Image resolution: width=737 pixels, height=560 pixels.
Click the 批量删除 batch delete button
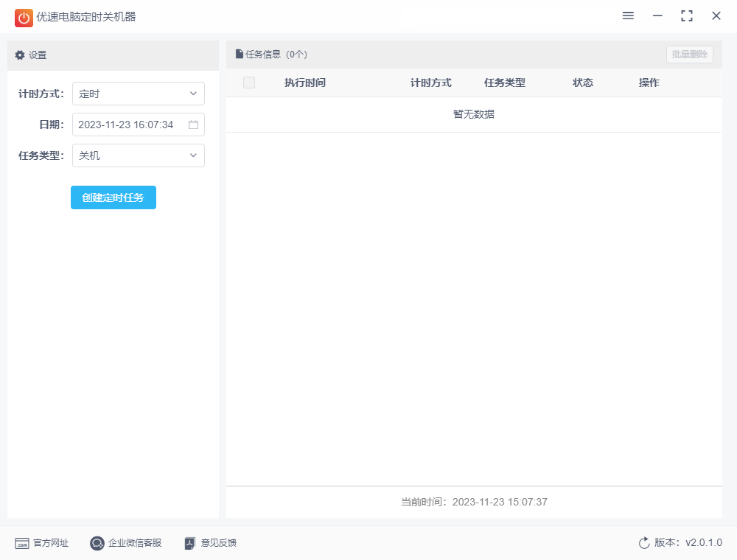click(689, 54)
